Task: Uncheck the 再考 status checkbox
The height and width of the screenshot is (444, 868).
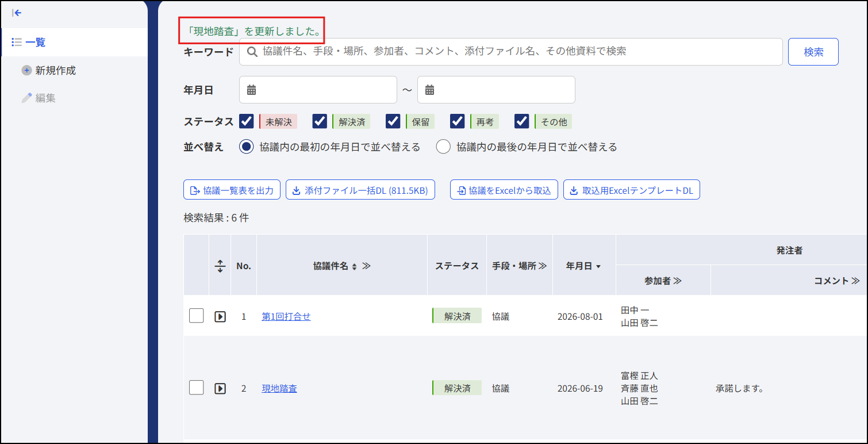Action: tap(458, 121)
